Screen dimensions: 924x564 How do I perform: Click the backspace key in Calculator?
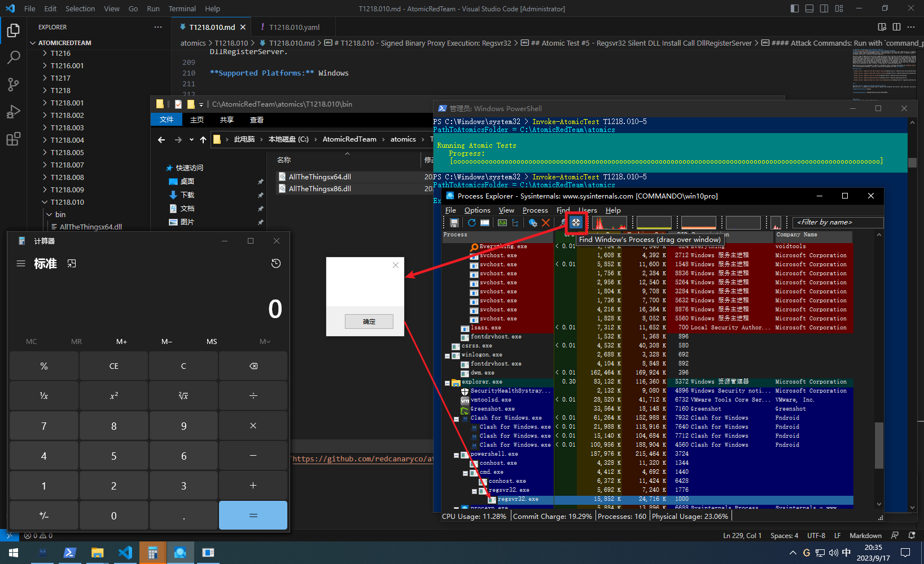(253, 366)
